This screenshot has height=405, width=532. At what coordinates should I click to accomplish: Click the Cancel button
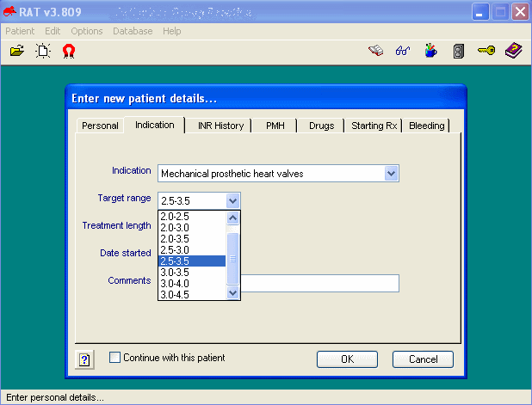[423, 359]
